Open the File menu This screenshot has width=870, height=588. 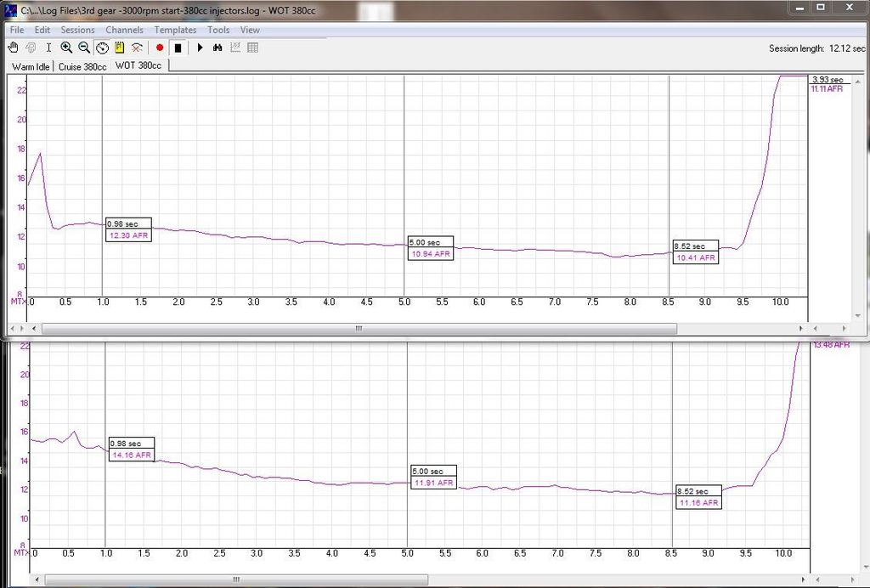[17, 30]
